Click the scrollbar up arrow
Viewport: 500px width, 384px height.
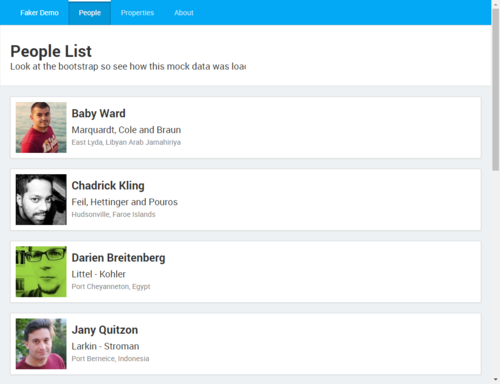pyautogui.click(x=496, y=4)
